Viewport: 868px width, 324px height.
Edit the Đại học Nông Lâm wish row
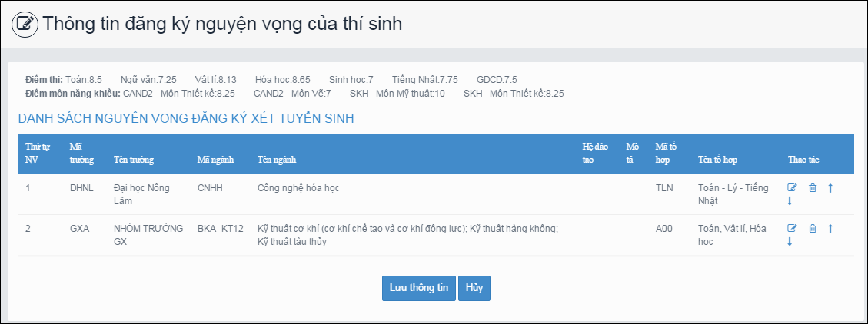point(793,187)
